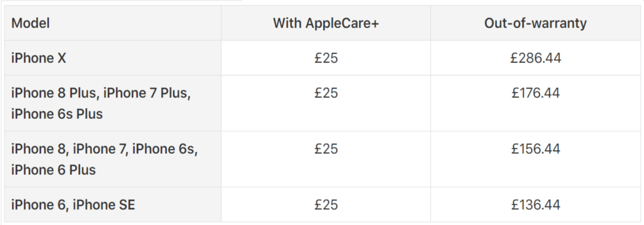This screenshot has width=644, height=225.
Task: Click the text iPhone 6 Plus
Action: tap(54, 170)
